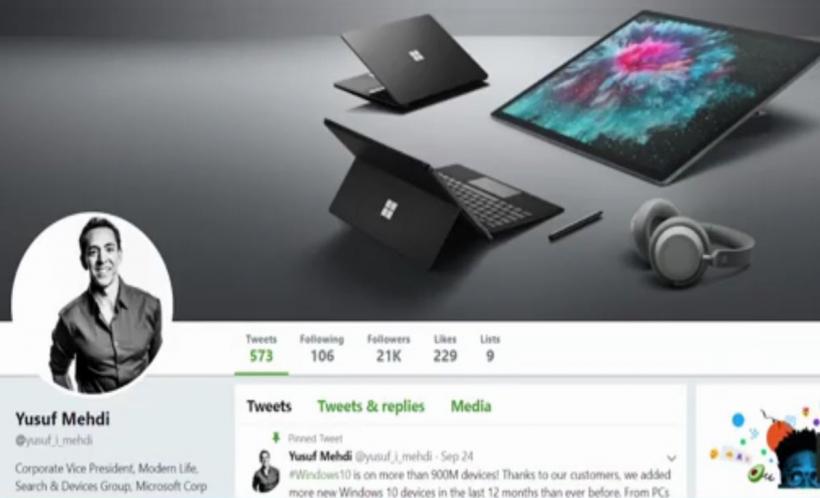The image size is (820, 498).
Task: Open the small avatar beside pinned tweet
Action: pyautogui.click(x=266, y=471)
